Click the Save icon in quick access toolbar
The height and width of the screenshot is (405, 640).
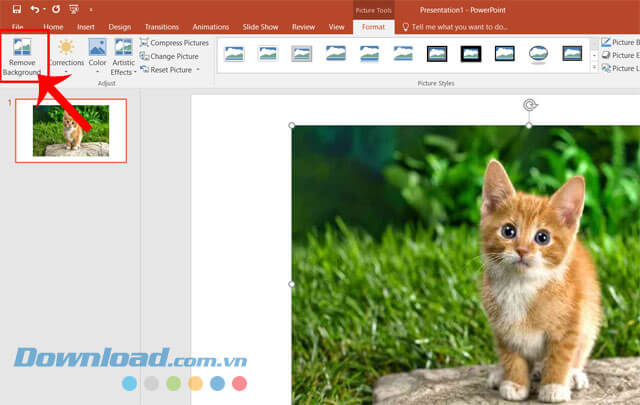point(16,9)
